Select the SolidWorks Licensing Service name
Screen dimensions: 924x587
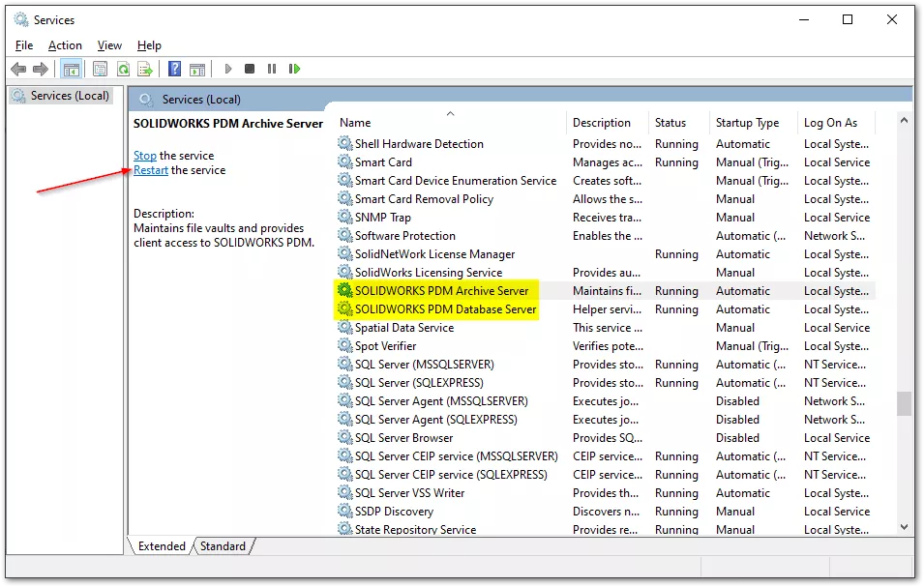tap(429, 272)
